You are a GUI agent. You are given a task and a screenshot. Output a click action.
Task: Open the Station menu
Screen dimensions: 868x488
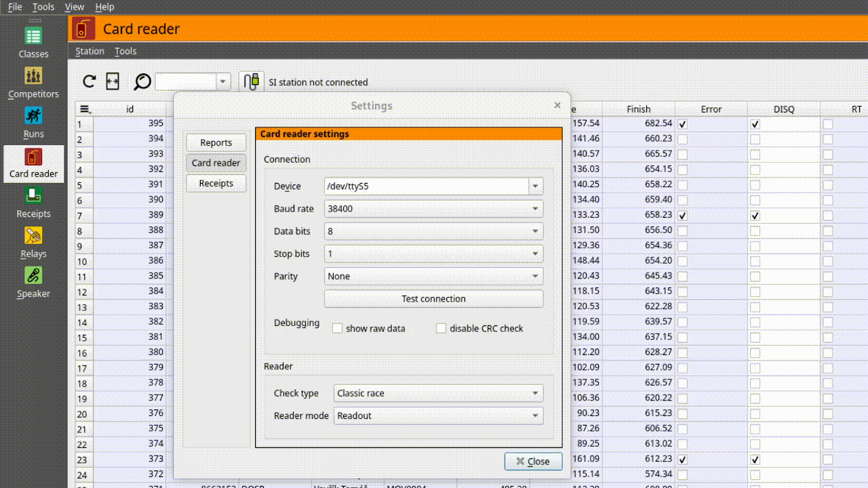coord(90,51)
